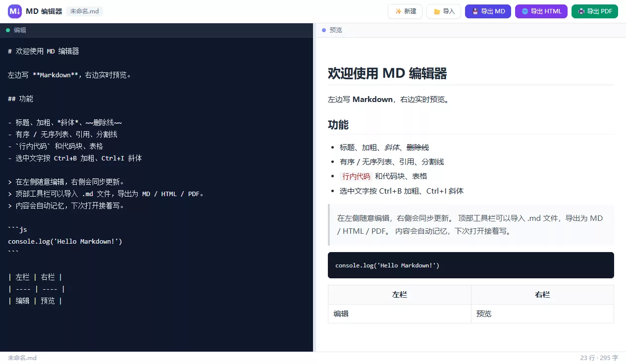Click the '## 功能' line in editor
626x364 pixels.
(x=20, y=99)
